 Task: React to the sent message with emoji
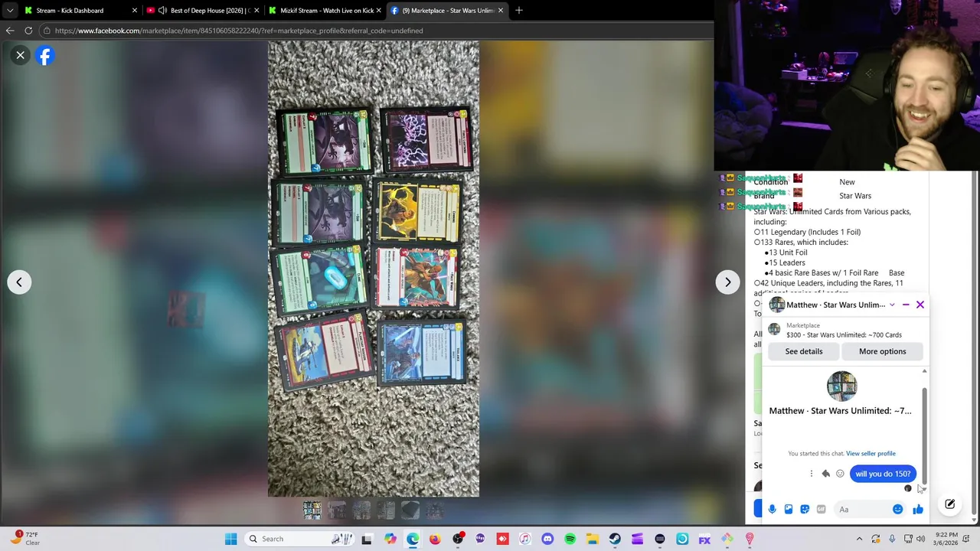coord(840,474)
